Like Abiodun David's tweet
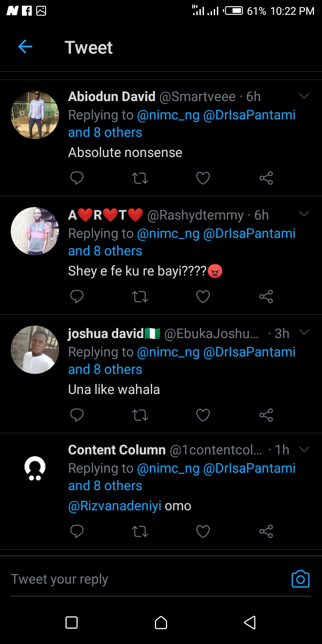The height and width of the screenshot is (644, 322). (203, 178)
